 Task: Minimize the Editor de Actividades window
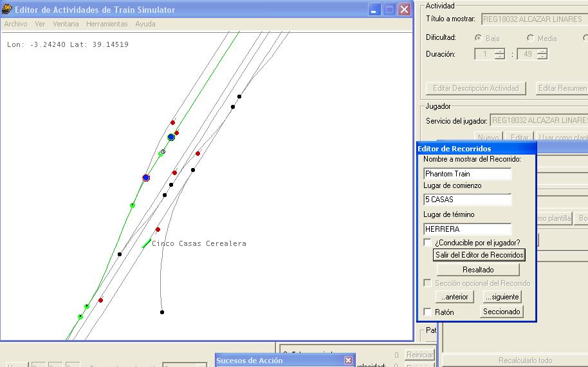click(x=374, y=9)
